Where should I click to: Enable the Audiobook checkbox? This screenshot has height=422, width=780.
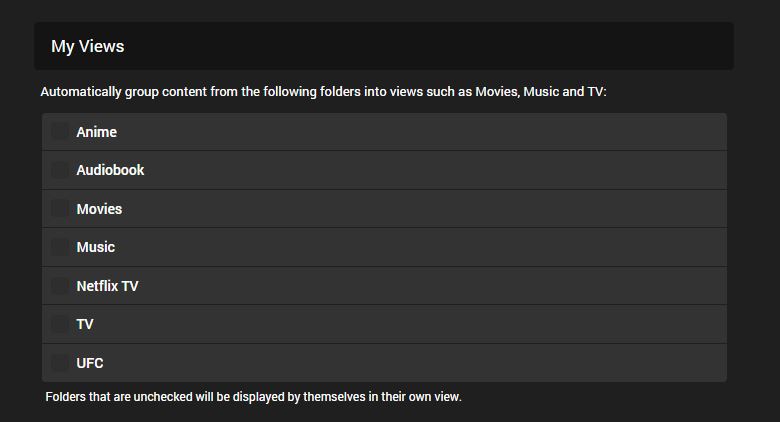point(61,170)
